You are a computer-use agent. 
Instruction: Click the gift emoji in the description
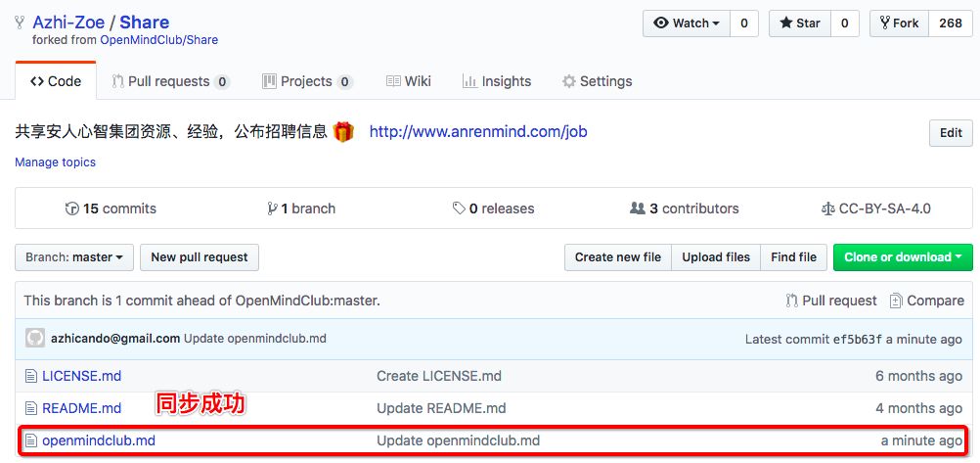click(343, 132)
